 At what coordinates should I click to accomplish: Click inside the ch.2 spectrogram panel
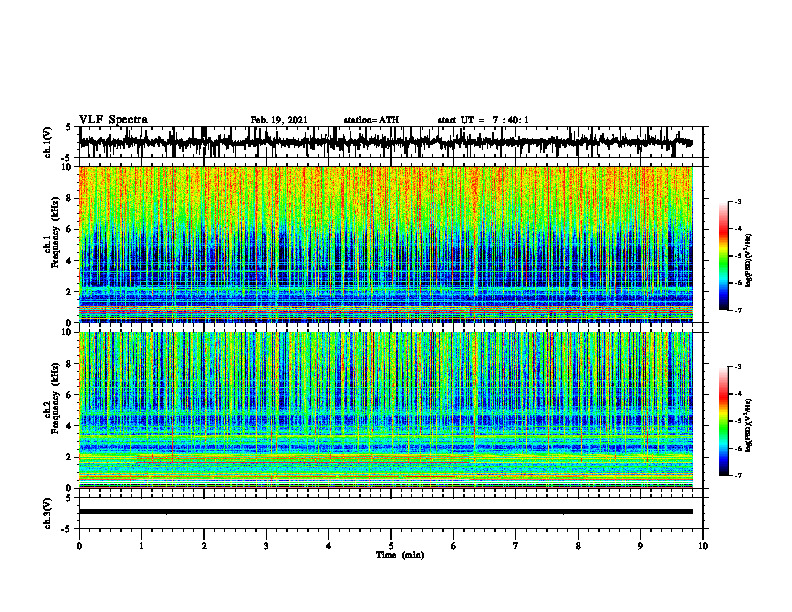pyautogui.click(x=385, y=410)
